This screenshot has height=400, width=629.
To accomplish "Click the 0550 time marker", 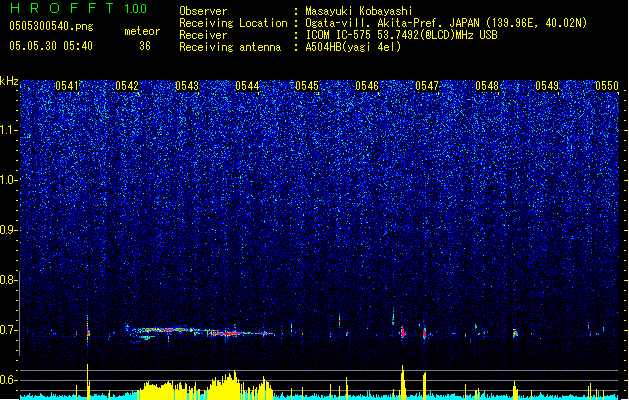I will [x=607, y=86].
